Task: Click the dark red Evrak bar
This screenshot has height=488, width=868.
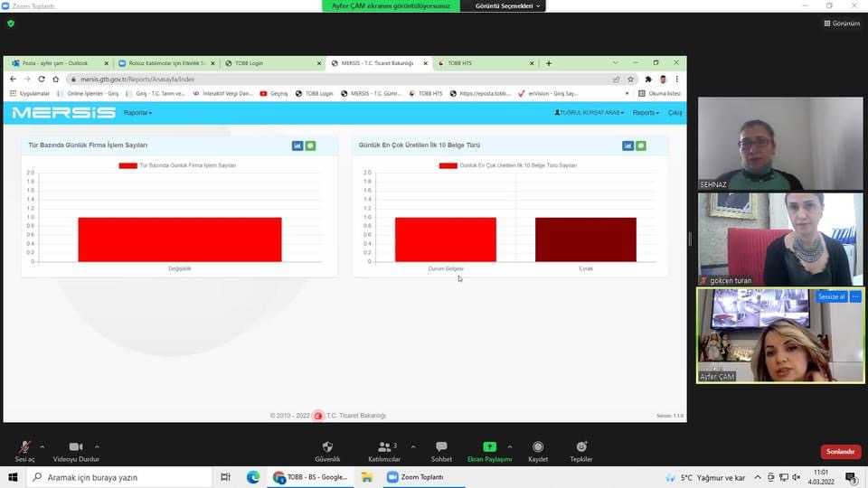Action: coord(585,239)
